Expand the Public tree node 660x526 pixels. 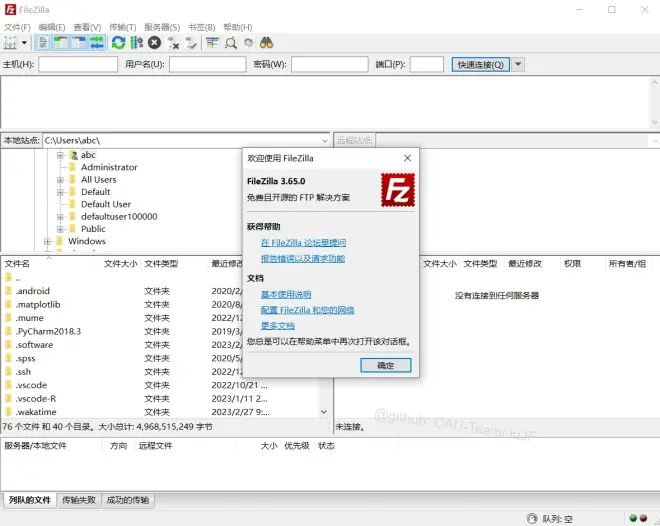tap(60, 229)
